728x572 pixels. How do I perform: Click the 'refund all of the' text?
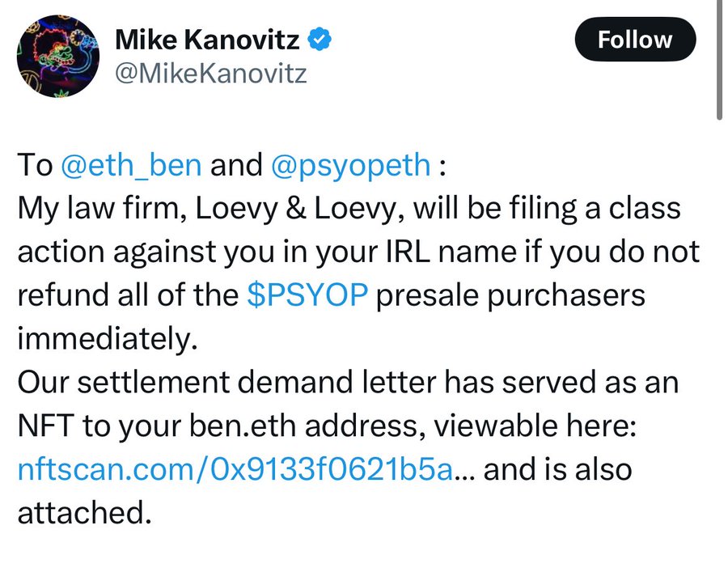(x=128, y=295)
